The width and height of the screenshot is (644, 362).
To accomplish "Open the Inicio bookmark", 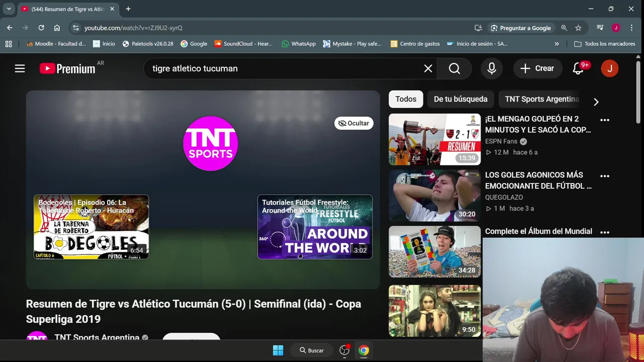I will [104, 44].
